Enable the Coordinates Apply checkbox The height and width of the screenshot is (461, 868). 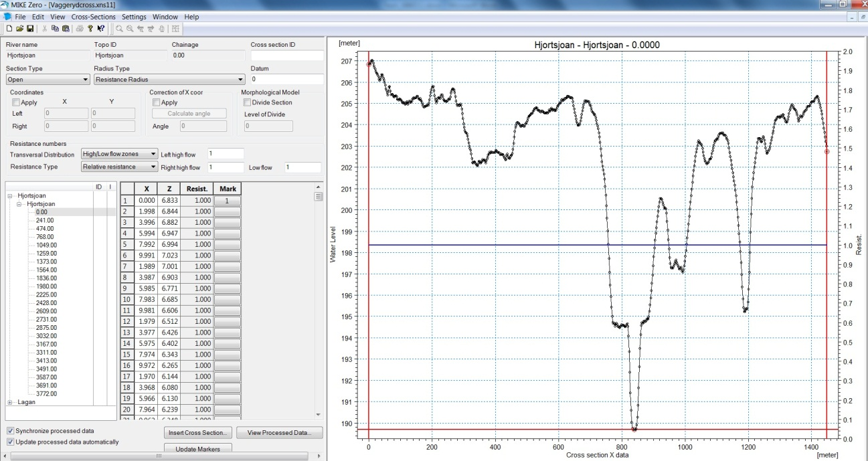click(16, 103)
